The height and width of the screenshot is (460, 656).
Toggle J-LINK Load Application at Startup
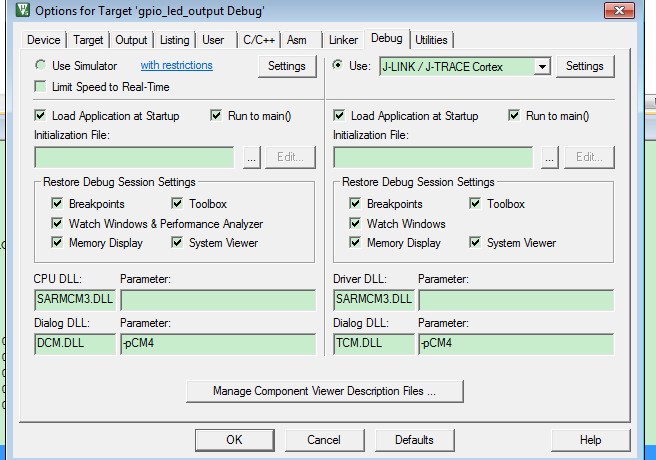coord(339,115)
